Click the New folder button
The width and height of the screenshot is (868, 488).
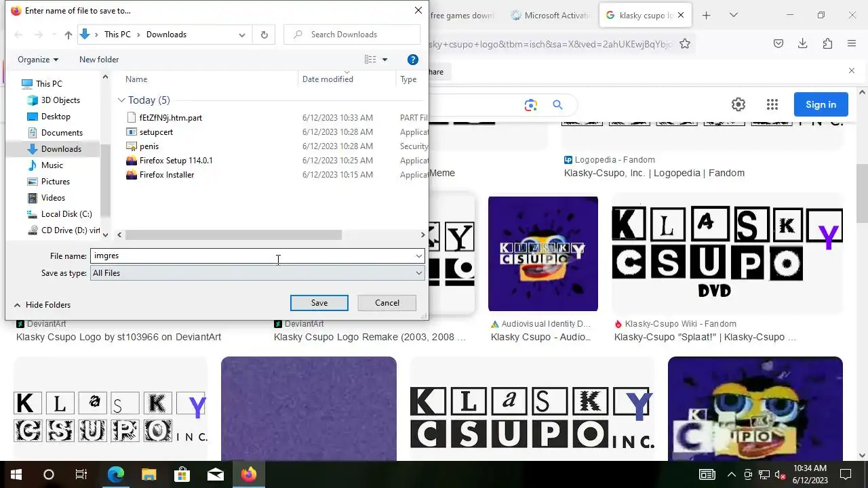pos(99,60)
